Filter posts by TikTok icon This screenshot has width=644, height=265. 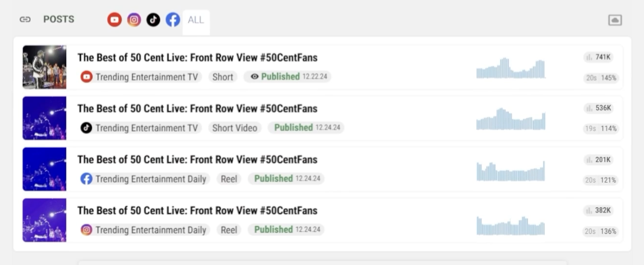pyautogui.click(x=153, y=20)
